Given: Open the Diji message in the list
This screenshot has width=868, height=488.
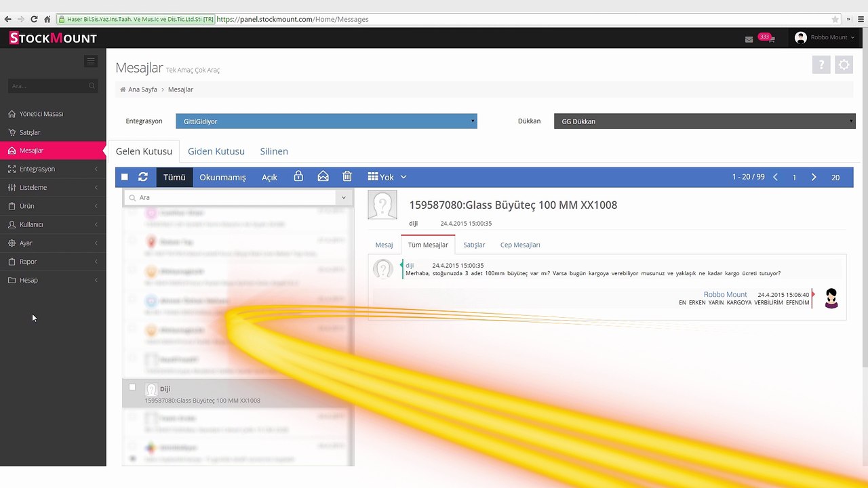Looking at the screenshot, I should (237, 394).
